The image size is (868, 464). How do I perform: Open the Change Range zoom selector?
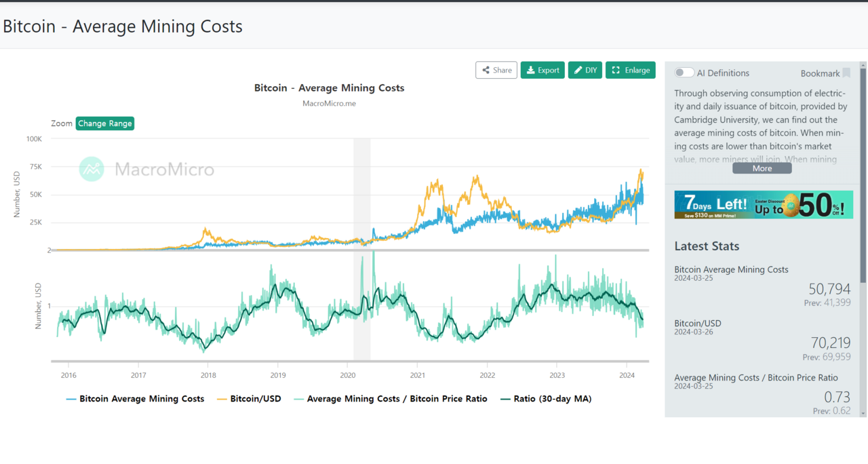[105, 123]
